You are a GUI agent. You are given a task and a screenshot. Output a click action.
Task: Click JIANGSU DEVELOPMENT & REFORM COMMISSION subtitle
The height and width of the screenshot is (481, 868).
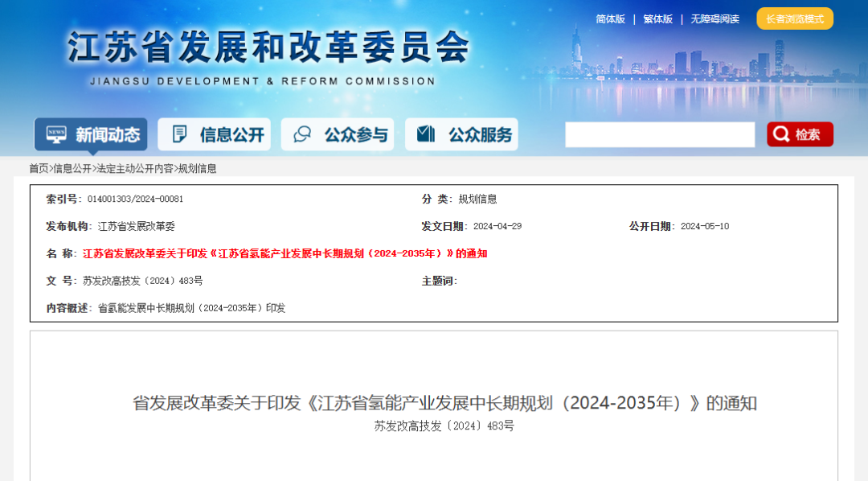(262, 81)
